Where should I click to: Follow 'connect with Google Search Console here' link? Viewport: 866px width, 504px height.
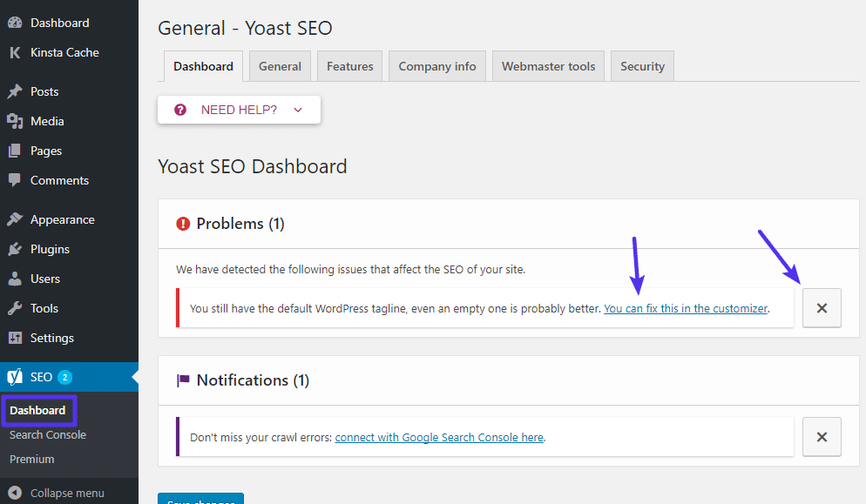coord(439,437)
